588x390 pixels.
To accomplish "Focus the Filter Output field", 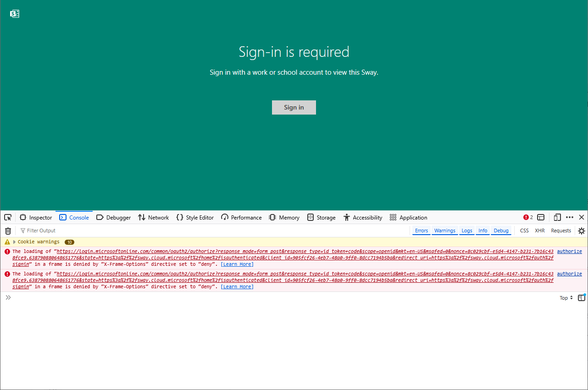I will tap(213, 231).
